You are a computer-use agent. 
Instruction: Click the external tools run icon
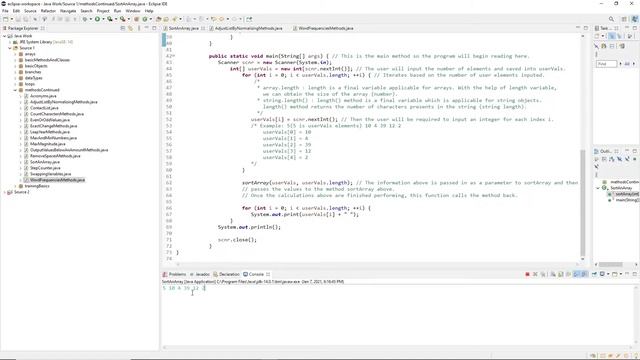[x=122, y=19]
